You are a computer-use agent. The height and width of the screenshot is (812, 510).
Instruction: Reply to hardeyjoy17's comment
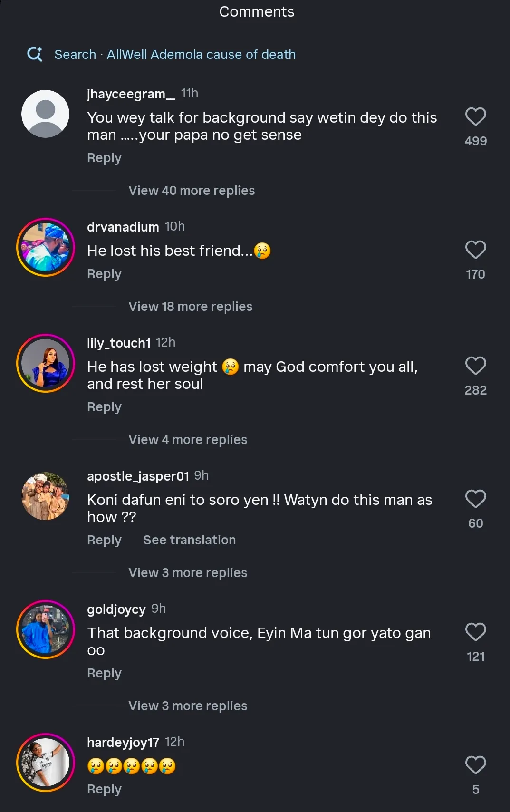(104, 789)
